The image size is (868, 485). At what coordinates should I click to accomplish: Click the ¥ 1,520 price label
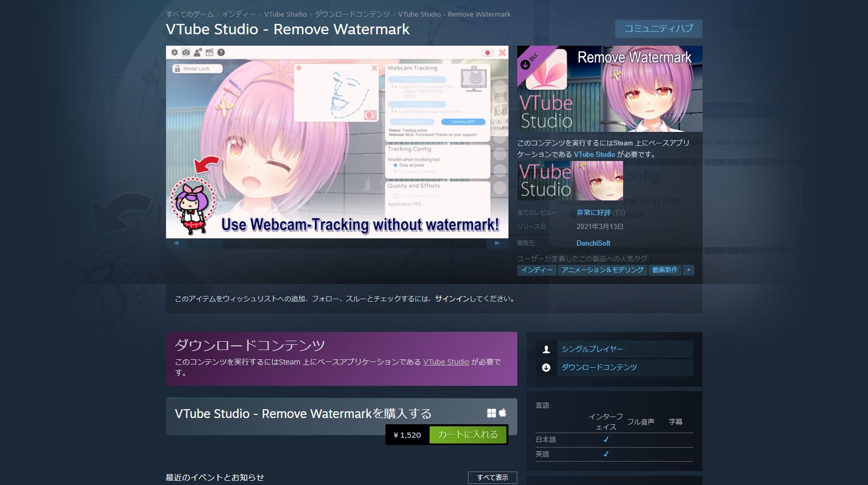[407, 435]
